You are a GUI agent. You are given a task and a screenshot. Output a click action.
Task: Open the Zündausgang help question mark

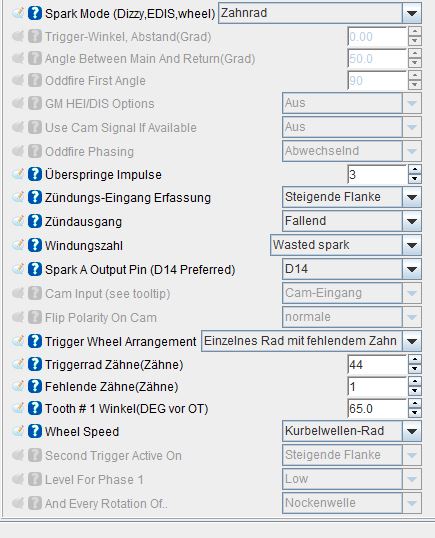tap(35, 221)
